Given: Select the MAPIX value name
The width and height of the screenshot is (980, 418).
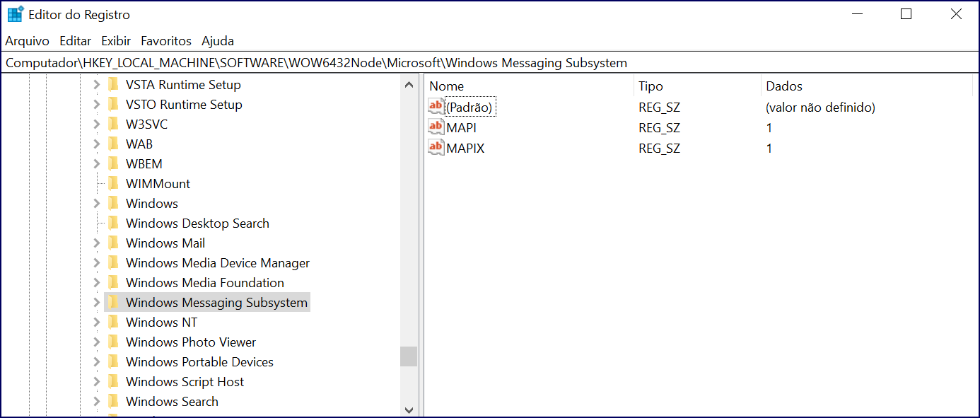Looking at the screenshot, I should coord(465,149).
